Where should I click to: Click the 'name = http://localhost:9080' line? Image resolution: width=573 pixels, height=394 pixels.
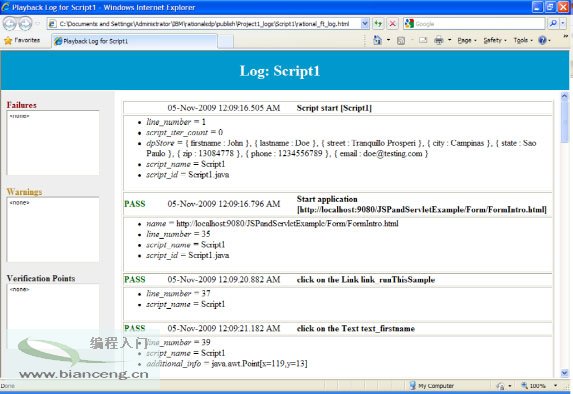coord(272,223)
